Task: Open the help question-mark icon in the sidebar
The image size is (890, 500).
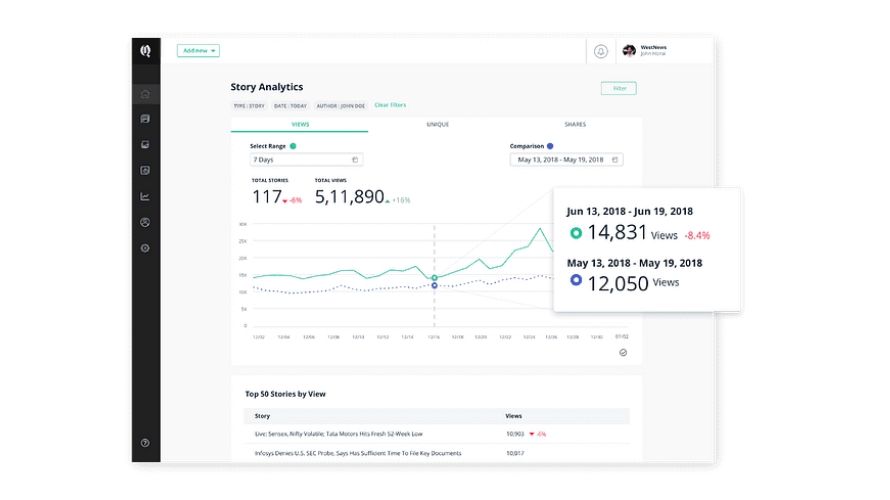Action: [x=145, y=443]
